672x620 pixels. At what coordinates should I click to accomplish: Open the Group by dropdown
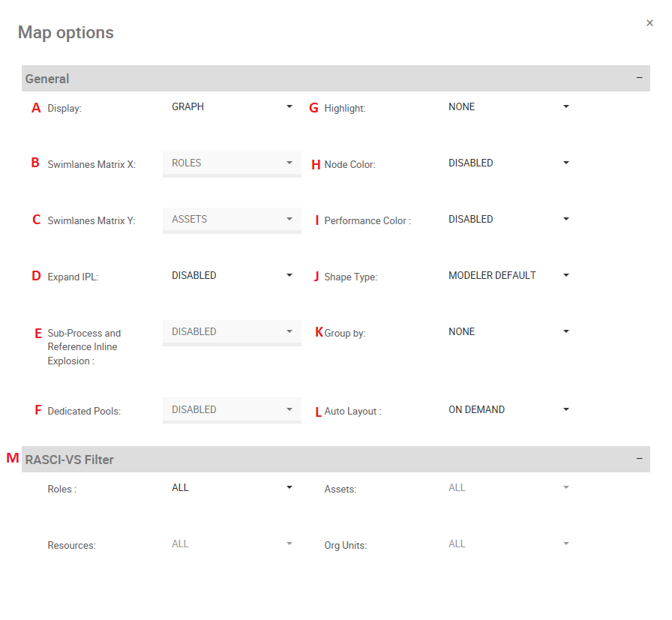pyautogui.click(x=508, y=332)
